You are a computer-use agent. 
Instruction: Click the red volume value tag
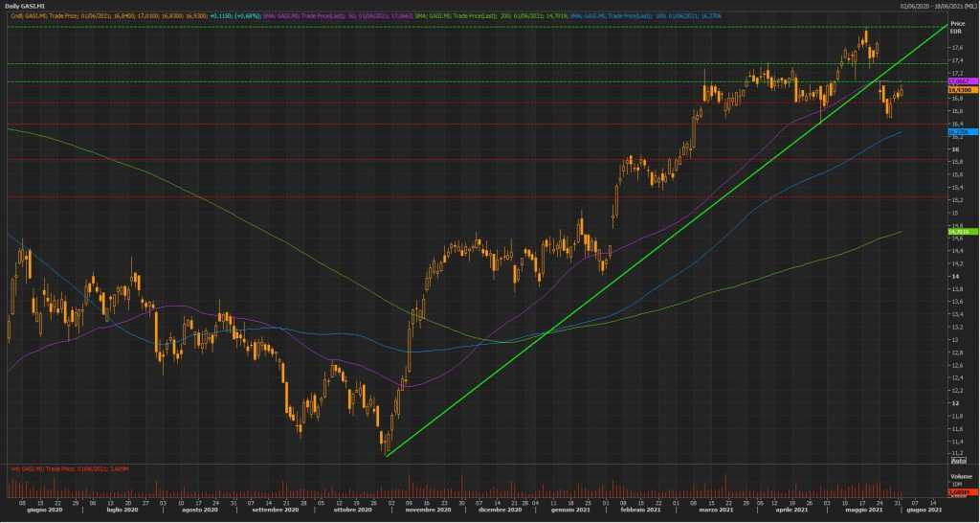(957, 490)
